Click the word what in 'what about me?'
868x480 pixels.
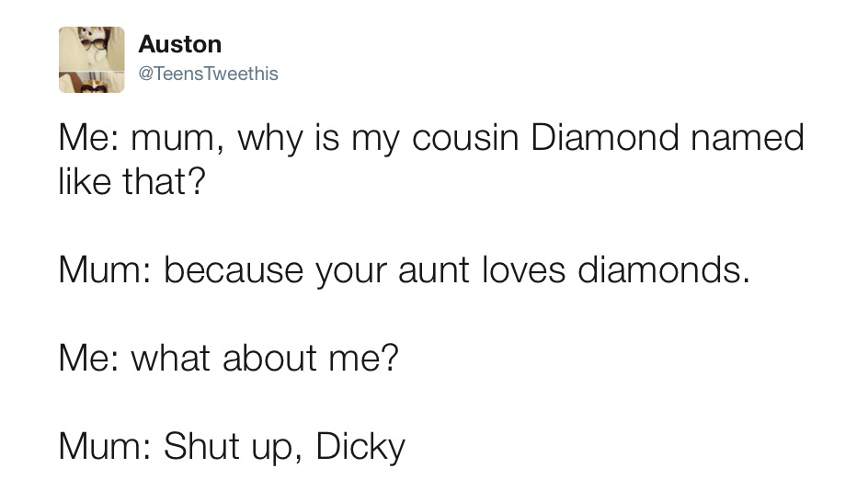point(170,358)
